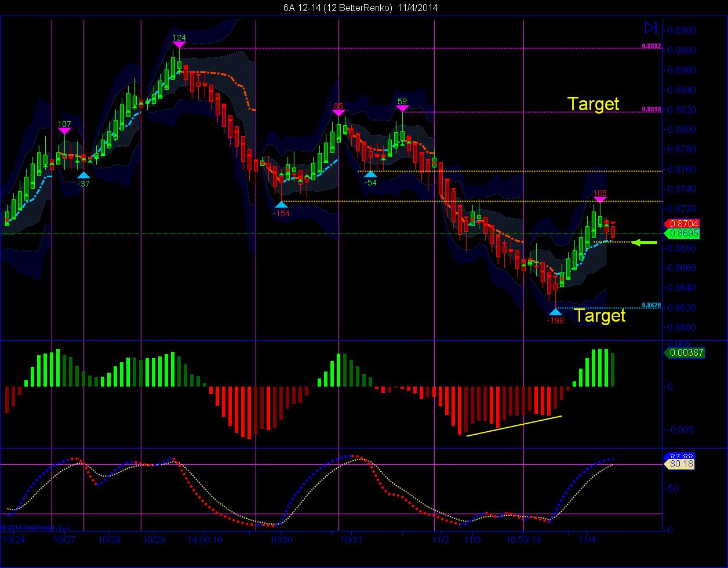The width and height of the screenshot is (728, 568).
Task: Click the 10/29 date label on the time axis
Action: coord(154,539)
